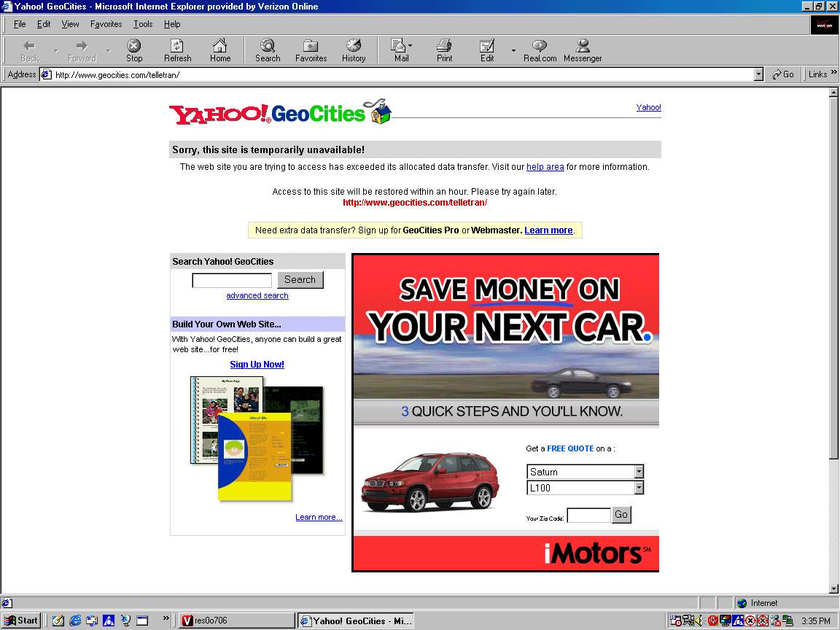
Task: Click the Zip Code input field
Action: pos(588,516)
